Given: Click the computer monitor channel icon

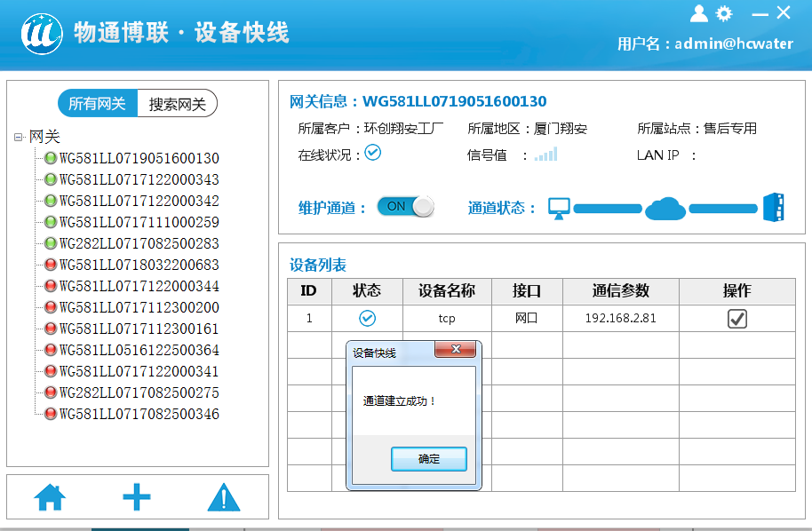Looking at the screenshot, I should [559, 208].
